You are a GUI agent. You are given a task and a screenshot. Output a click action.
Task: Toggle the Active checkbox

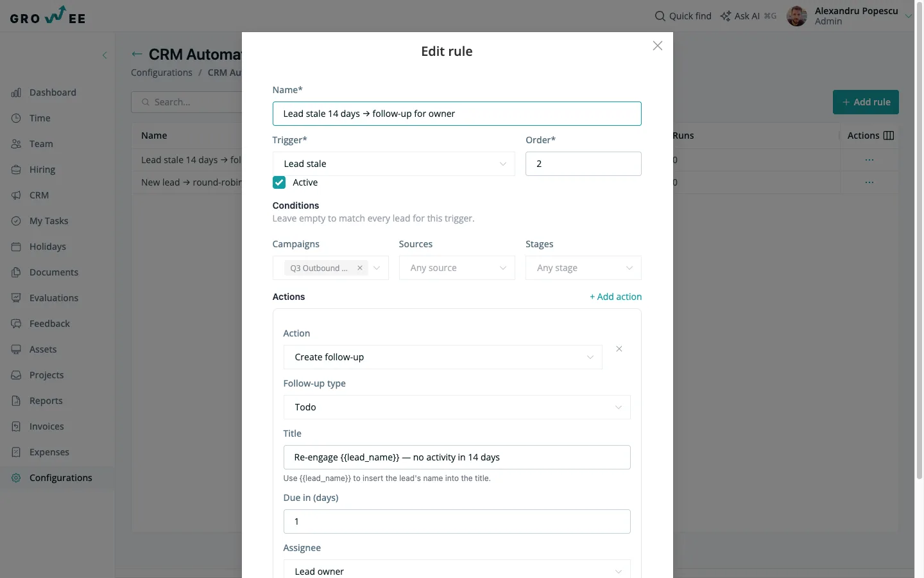[x=279, y=182]
